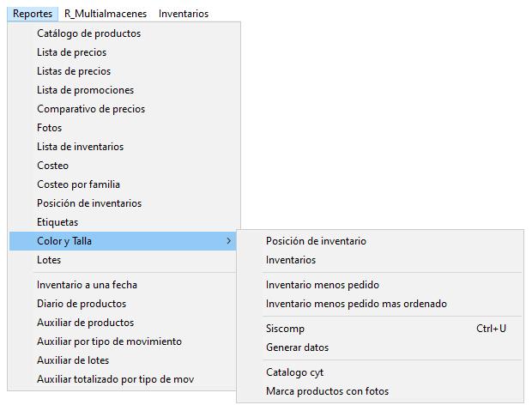Open the Inventarios menu in the menu bar
Viewport: 532px width, 411px height.
click(184, 14)
